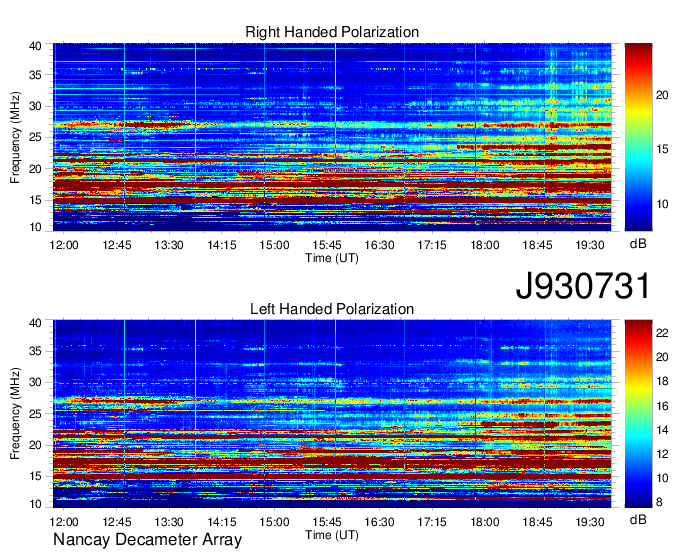Click the "Frequency (MHz)" axis label of the Right Handed plot
680x552 pixels.
pos(15,137)
